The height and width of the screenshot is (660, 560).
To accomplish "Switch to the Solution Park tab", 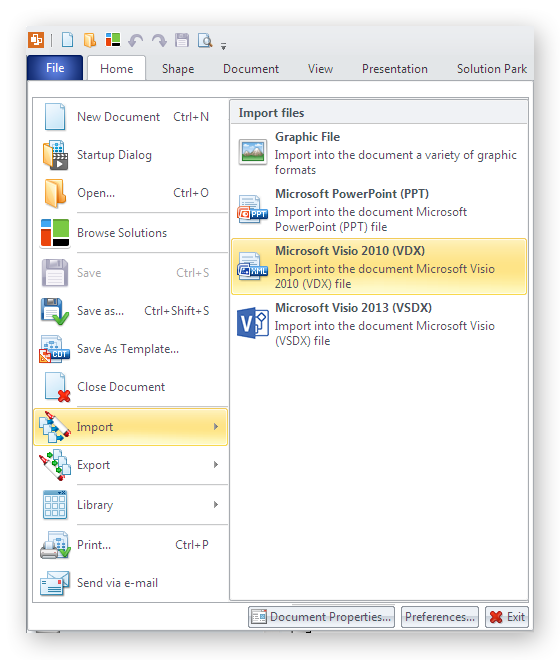I will point(492,69).
